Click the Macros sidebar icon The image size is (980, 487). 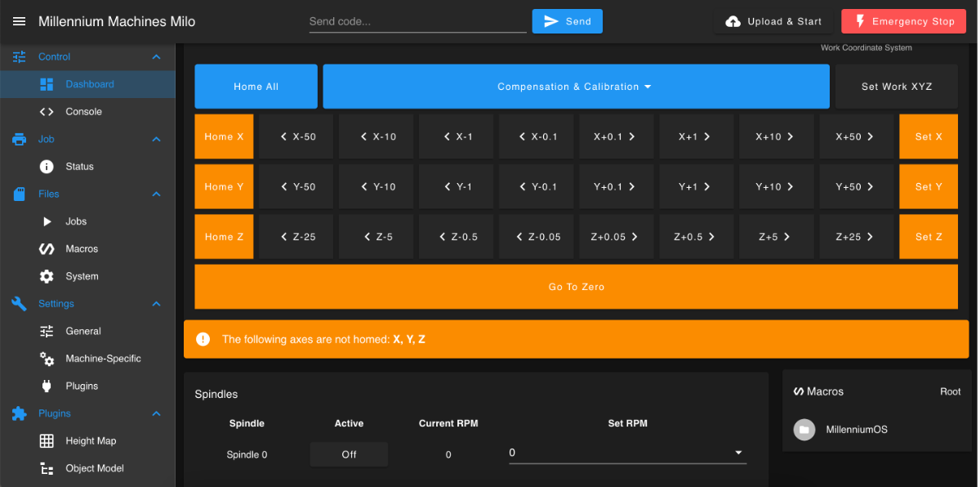(47, 248)
